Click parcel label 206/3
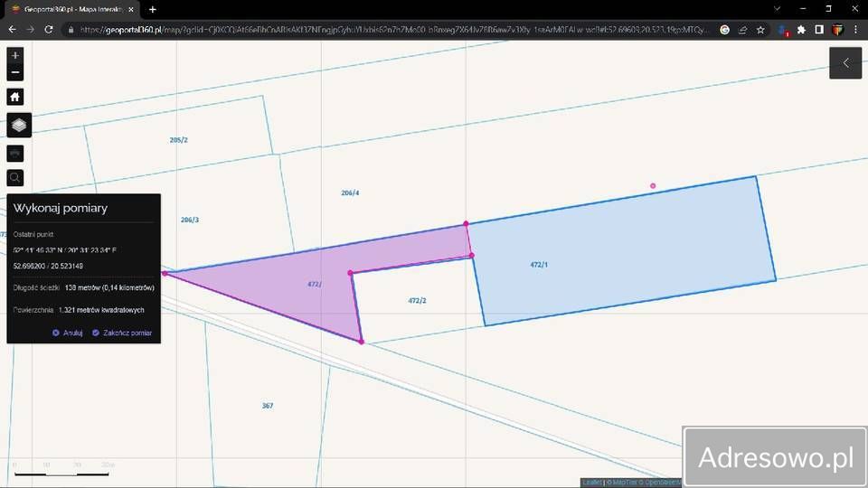 [189, 221]
